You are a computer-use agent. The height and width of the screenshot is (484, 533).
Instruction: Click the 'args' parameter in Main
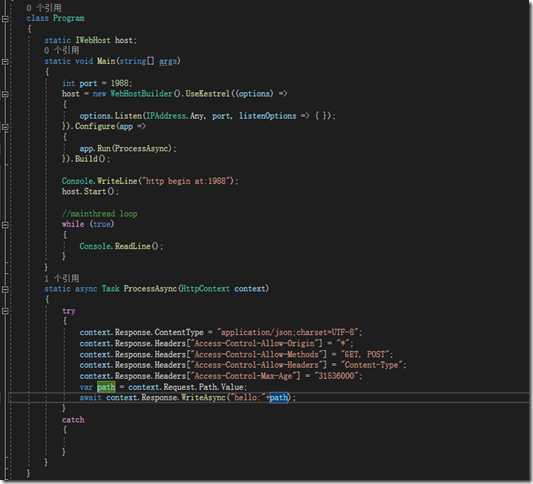tap(168, 62)
